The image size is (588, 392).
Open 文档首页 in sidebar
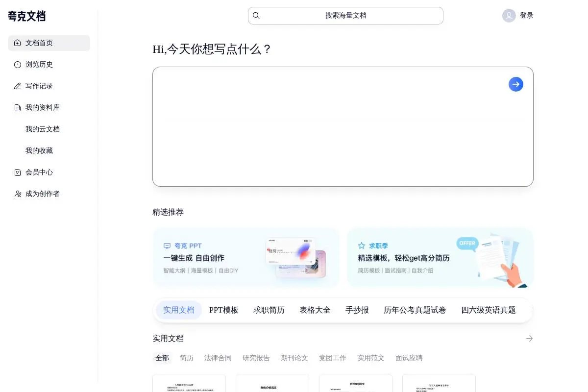coord(49,43)
